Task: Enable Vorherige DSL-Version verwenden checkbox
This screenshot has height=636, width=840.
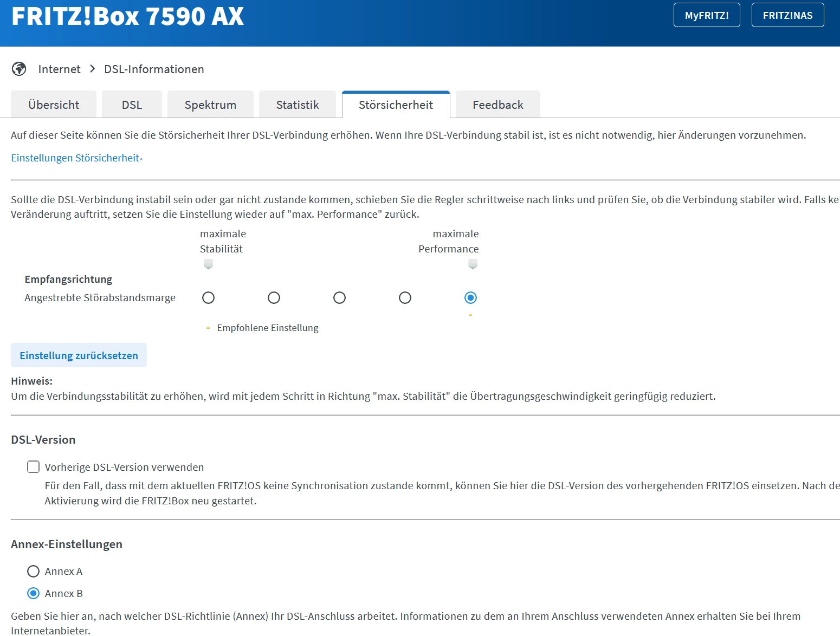Action: [34, 466]
